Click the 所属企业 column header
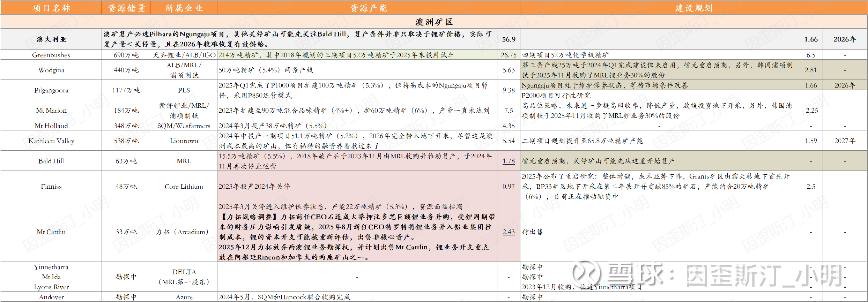The width and height of the screenshot is (868, 302). click(x=184, y=8)
